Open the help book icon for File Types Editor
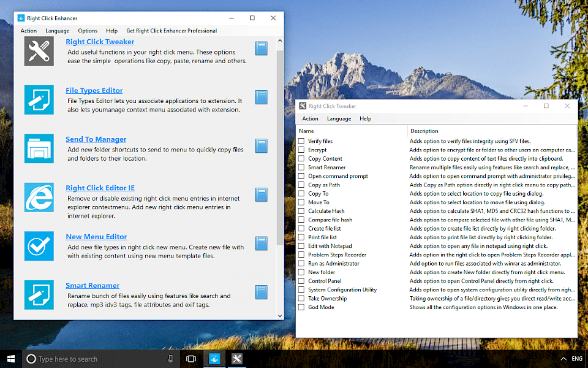Viewport: 588px width, 368px height. 262,98
